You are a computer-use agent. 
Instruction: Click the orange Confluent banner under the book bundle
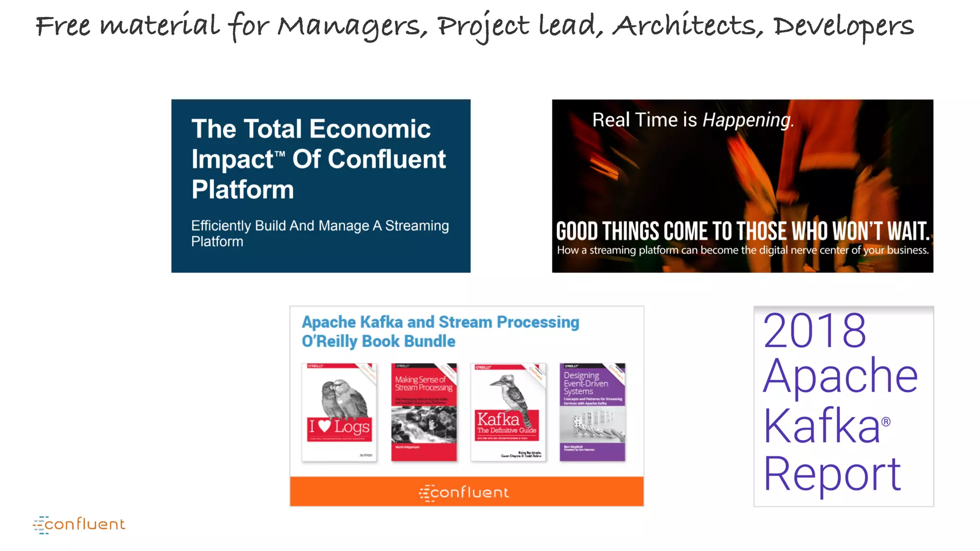(467, 491)
